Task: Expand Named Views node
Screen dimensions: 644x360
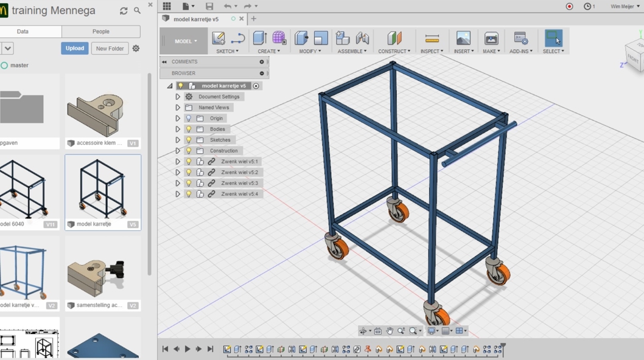Action: click(177, 108)
